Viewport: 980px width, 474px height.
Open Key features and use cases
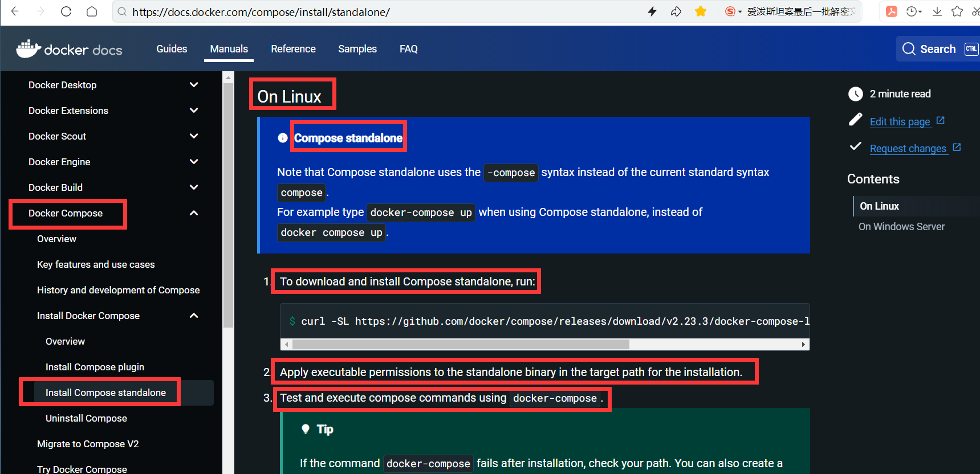(96, 264)
